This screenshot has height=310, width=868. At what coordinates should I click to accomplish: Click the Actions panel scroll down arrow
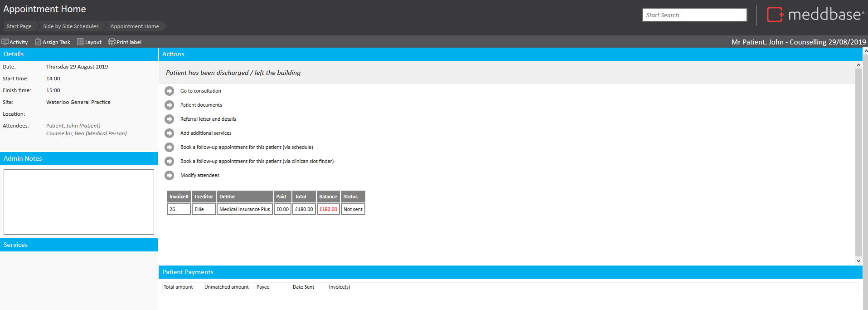tap(858, 261)
